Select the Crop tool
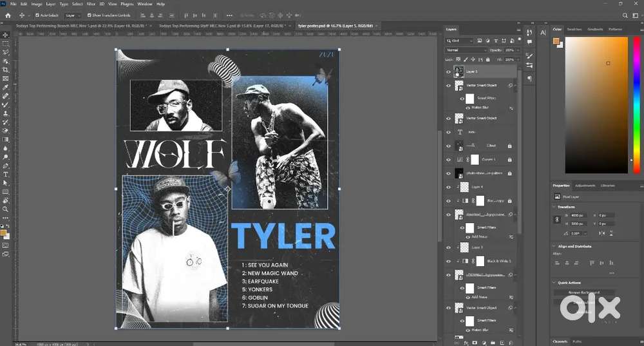The height and width of the screenshot is (346, 644). [5, 70]
